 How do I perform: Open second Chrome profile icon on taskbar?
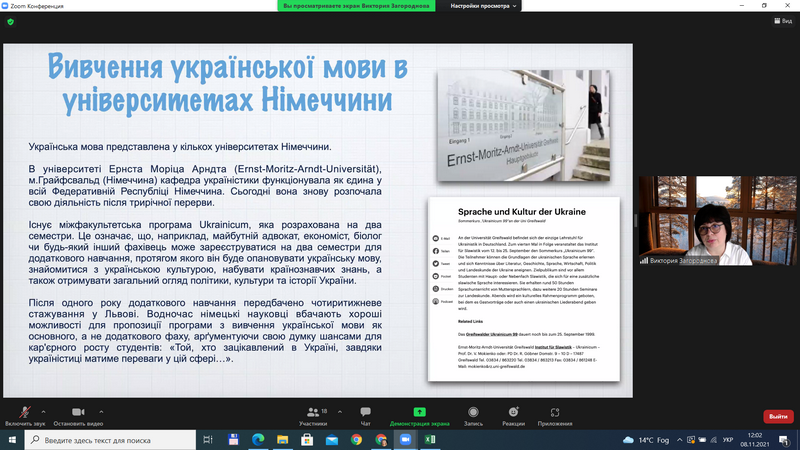[x=381, y=440]
